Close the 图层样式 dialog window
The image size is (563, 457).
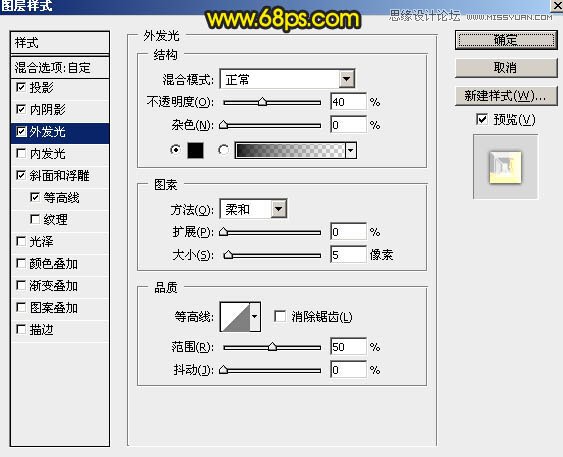(x=557, y=5)
